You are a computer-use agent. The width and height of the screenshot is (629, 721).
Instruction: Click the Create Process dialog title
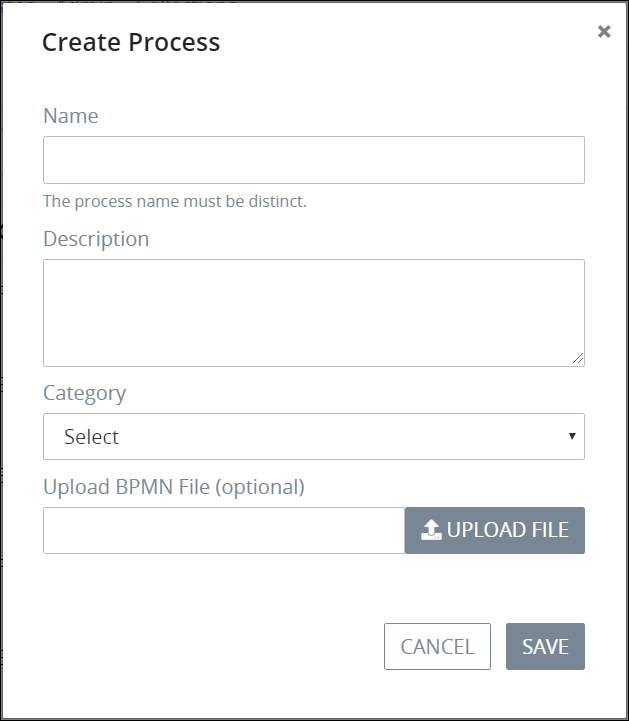tap(131, 42)
